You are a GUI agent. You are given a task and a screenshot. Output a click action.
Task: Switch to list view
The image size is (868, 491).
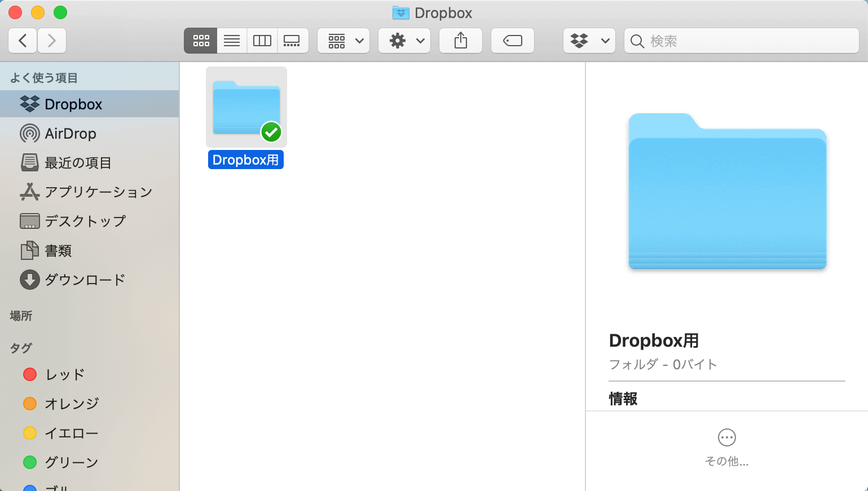click(x=232, y=41)
